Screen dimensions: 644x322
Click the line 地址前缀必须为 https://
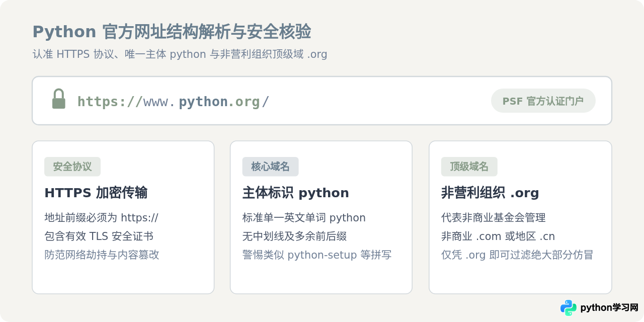[102, 218]
